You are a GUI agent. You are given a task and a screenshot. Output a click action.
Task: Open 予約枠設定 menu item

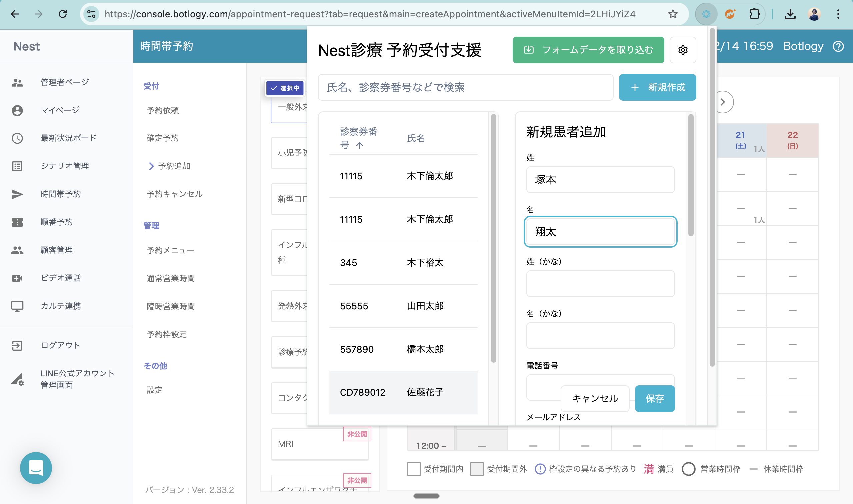[x=167, y=334]
